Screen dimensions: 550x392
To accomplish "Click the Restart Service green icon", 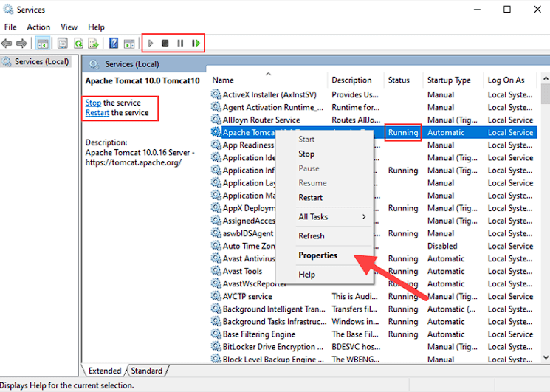I will pos(196,43).
